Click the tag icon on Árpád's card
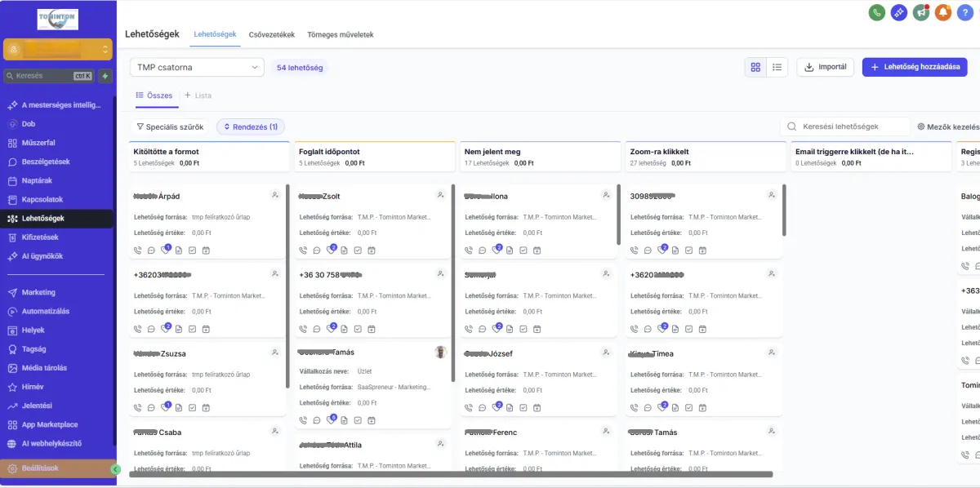This screenshot has height=488, width=980. tap(165, 250)
